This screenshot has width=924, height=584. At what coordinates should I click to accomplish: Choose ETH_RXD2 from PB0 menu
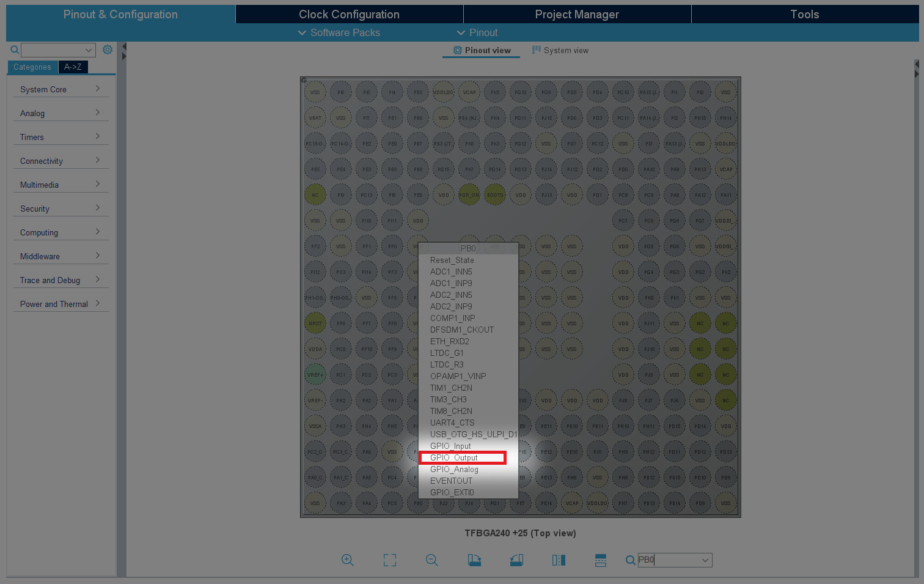tap(468, 341)
